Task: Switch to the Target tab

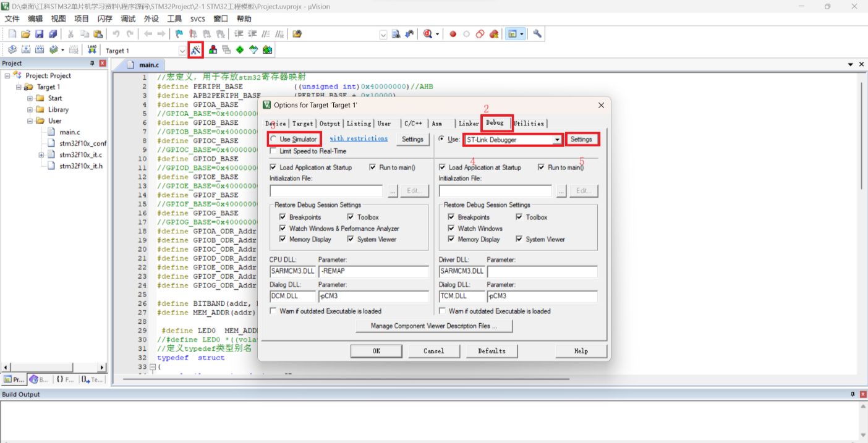Action: pyautogui.click(x=302, y=124)
